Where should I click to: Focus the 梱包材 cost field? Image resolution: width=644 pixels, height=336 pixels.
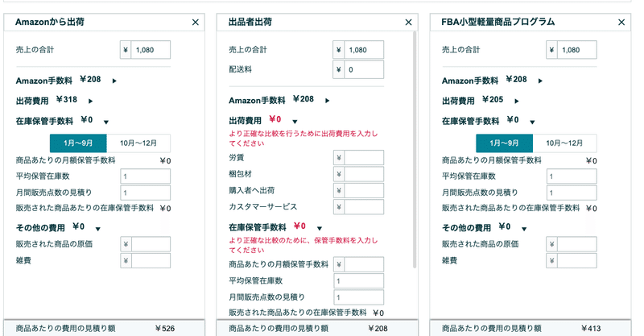tap(364, 174)
